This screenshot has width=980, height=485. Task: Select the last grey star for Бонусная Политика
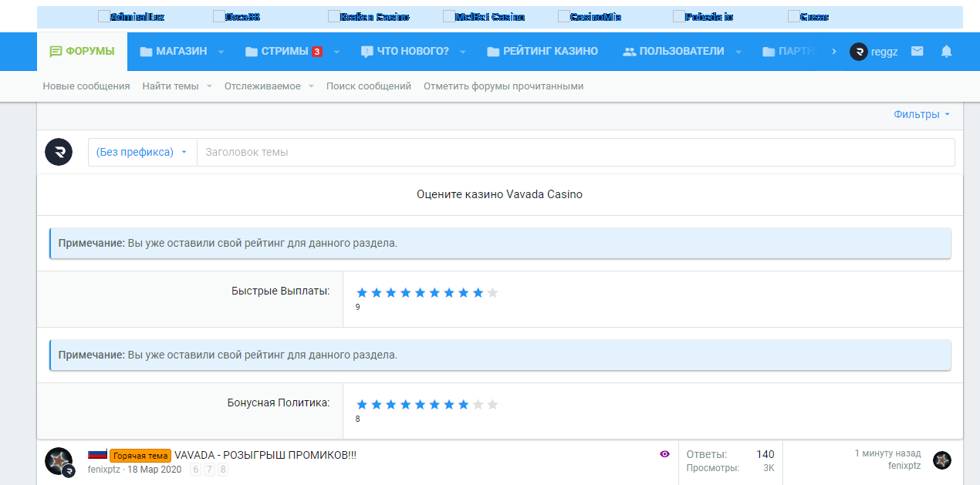(x=492, y=404)
